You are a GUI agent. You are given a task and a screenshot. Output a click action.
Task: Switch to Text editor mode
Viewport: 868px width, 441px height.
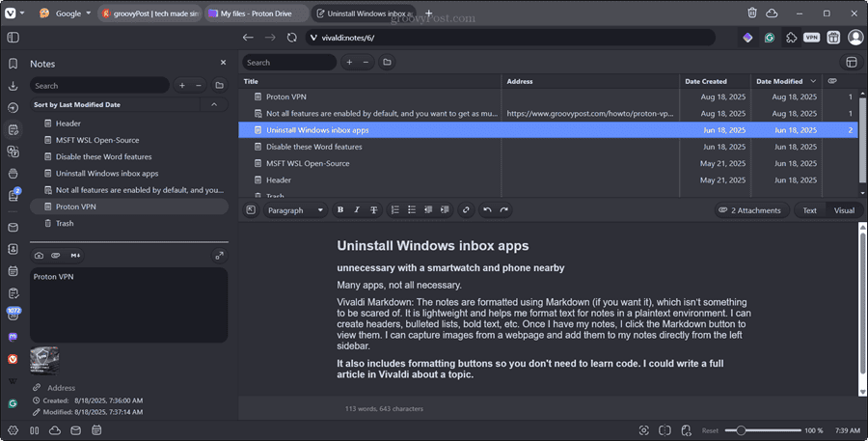click(x=809, y=210)
